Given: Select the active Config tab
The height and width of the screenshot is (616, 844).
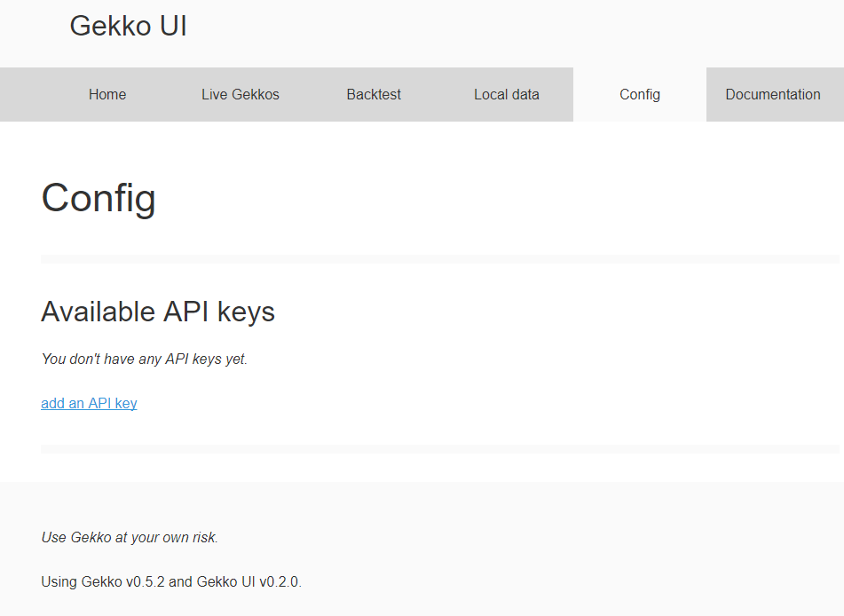Looking at the screenshot, I should (640, 95).
